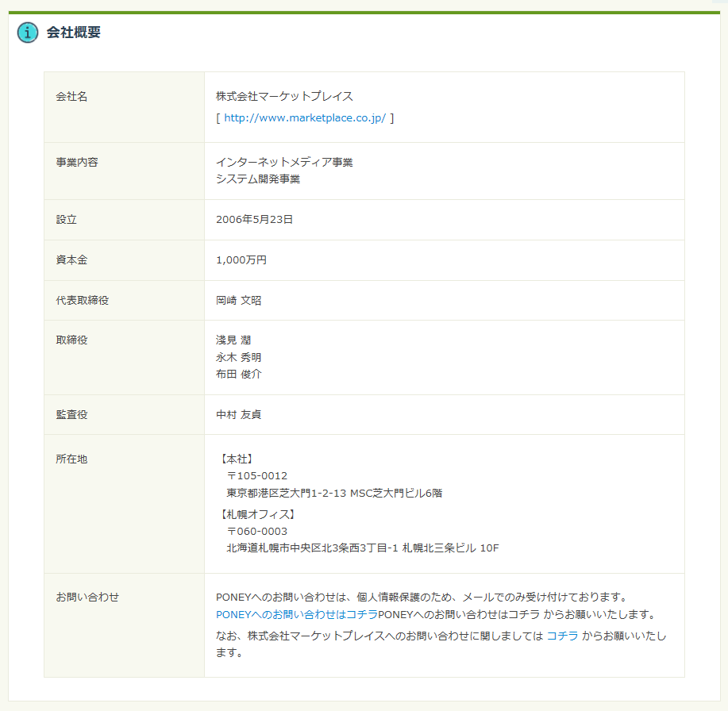Image resolution: width=728 pixels, height=711 pixels.
Task: Click the お問い合わせ row label
Action: point(87,598)
